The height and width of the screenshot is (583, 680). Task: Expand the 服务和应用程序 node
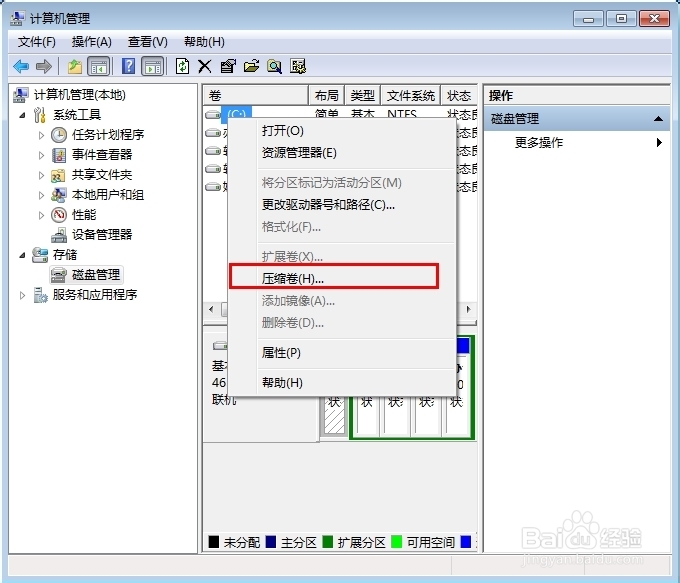click(22, 295)
